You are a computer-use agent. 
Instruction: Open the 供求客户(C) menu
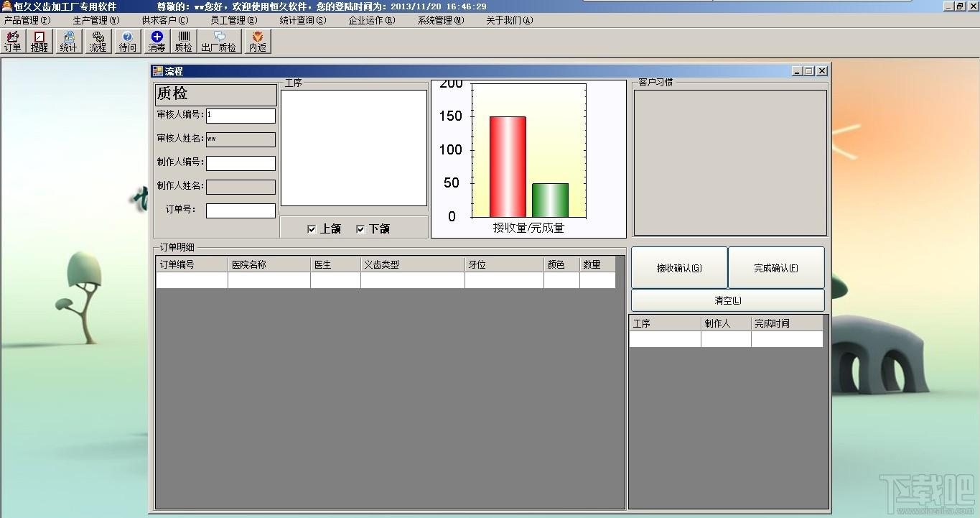click(x=165, y=20)
